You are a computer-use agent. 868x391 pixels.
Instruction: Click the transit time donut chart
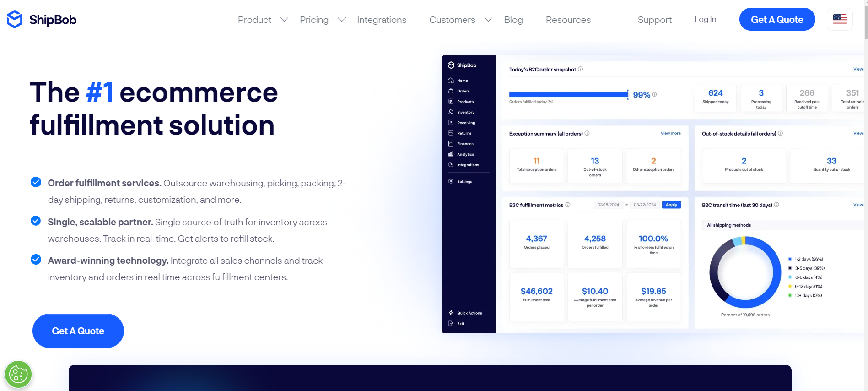point(745,272)
